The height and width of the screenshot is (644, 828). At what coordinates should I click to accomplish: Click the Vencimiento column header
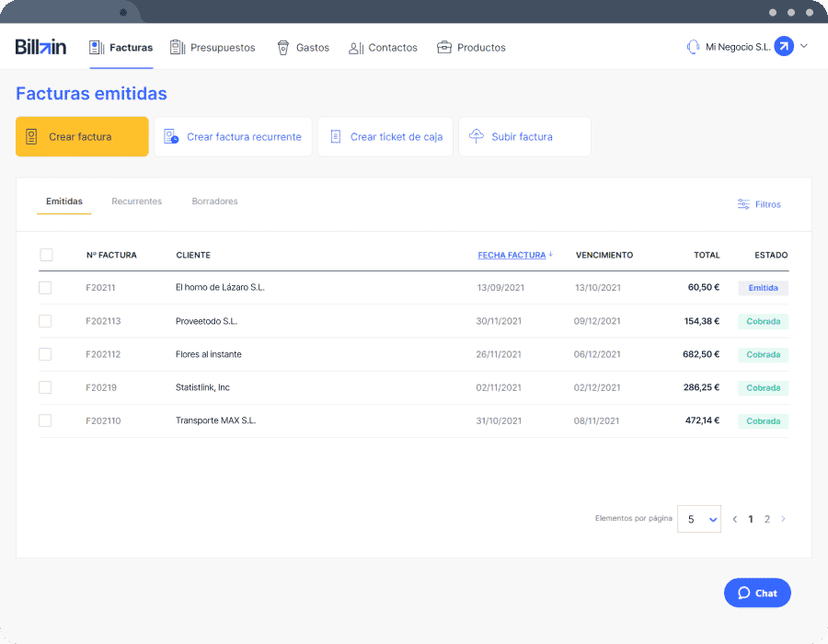pos(604,255)
